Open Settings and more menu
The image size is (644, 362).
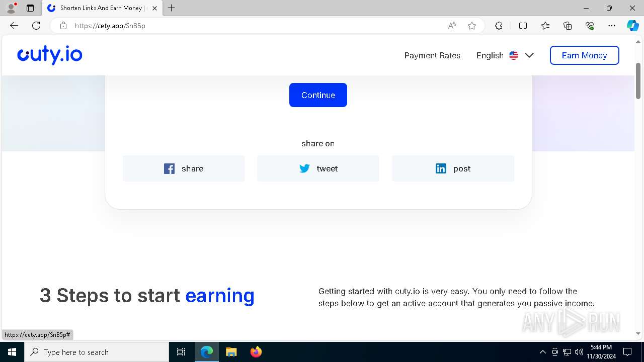(x=612, y=26)
